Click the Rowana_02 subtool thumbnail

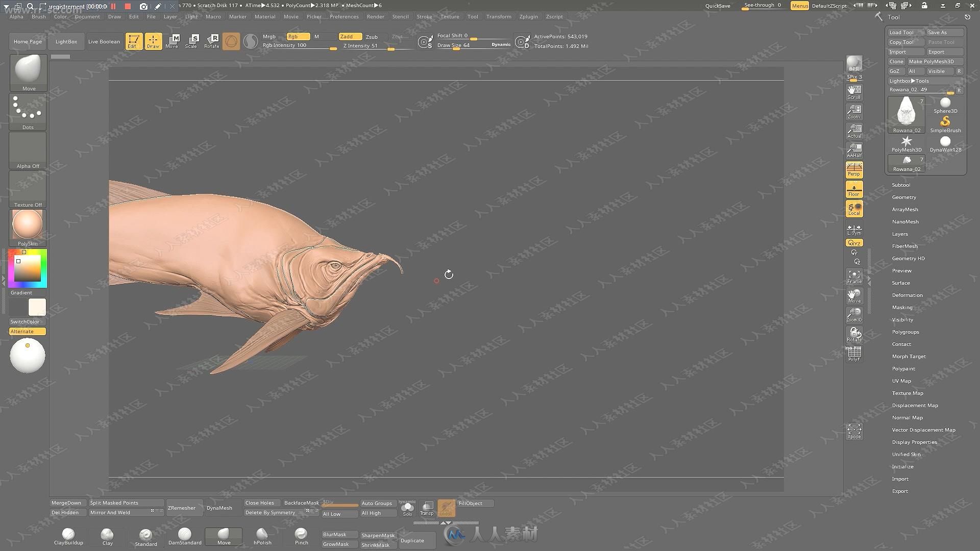[x=906, y=113]
